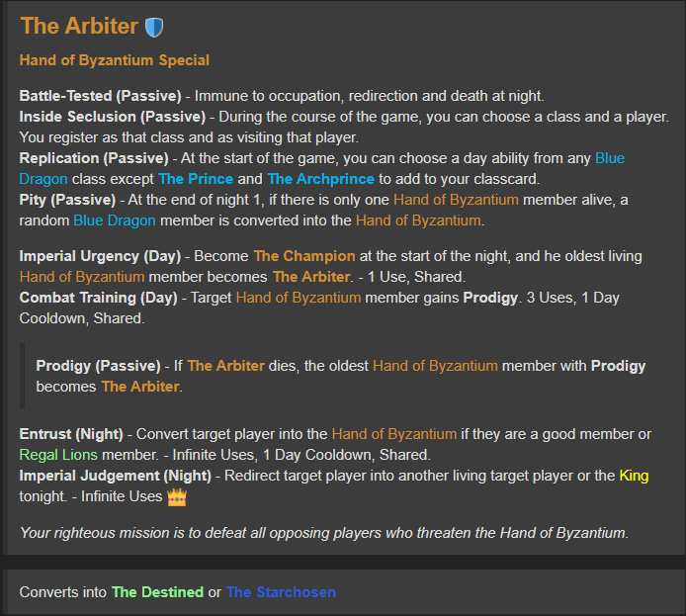The width and height of the screenshot is (686, 616).
Task: Open The Destined class link
Action: [x=157, y=592]
